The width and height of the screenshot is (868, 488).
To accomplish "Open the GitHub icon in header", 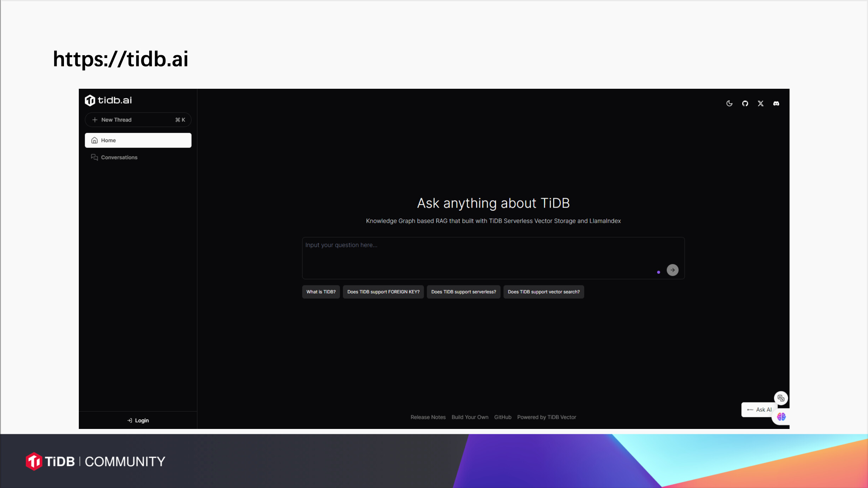I will pyautogui.click(x=745, y=103).
